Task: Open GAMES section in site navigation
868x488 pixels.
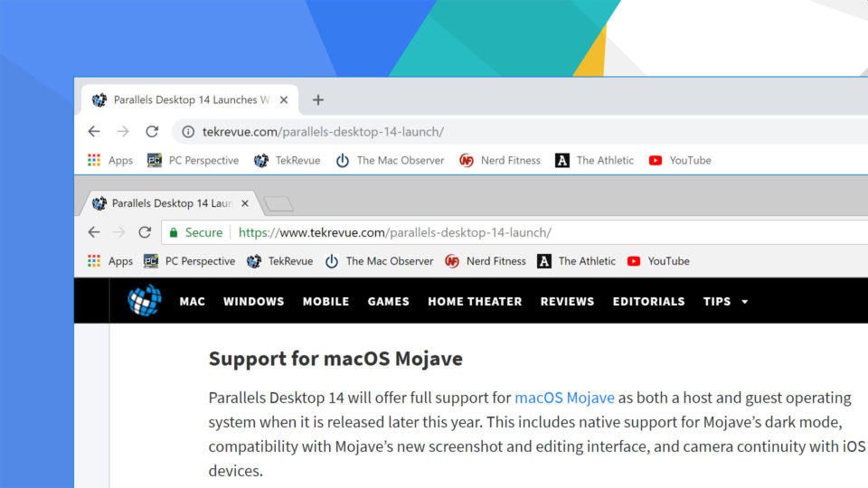Action: click(x=389, y=302)
